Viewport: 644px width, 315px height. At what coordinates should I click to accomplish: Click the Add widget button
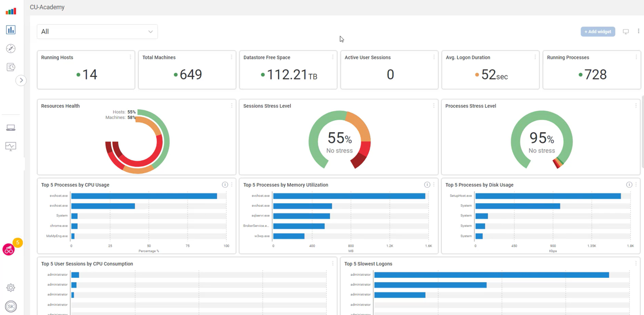pyautogui.click(x=598, y=32)
